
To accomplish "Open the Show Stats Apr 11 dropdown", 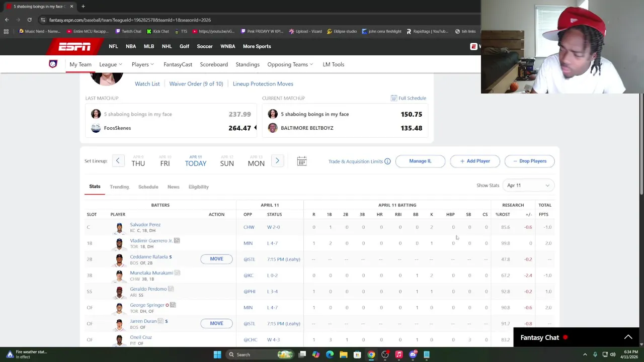I will [x=528, y=186].
